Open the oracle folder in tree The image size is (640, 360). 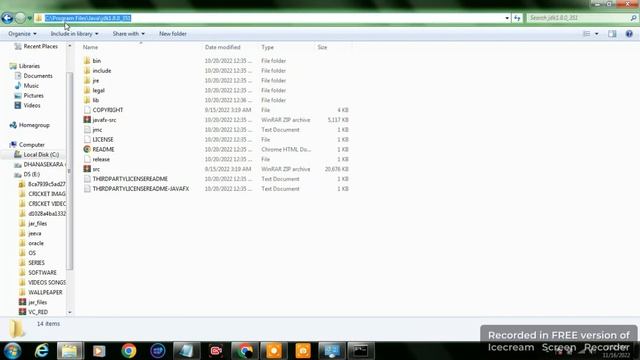[x=36, y=243]
